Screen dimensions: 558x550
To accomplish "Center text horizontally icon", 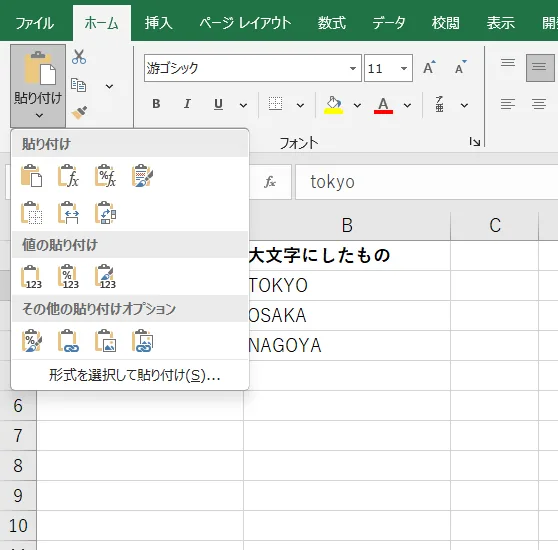I will point(539,104).
